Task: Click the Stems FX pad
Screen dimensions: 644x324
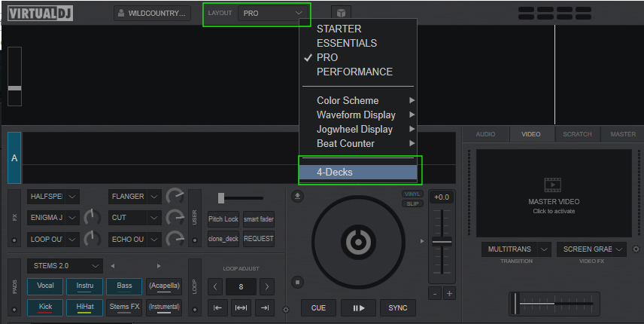Action: 124,307
